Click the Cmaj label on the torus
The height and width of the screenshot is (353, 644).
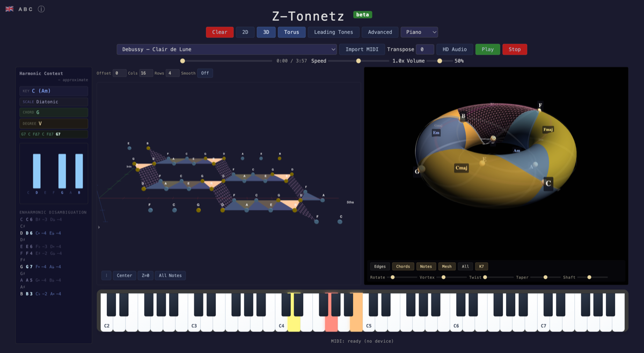tap(462, 168)
